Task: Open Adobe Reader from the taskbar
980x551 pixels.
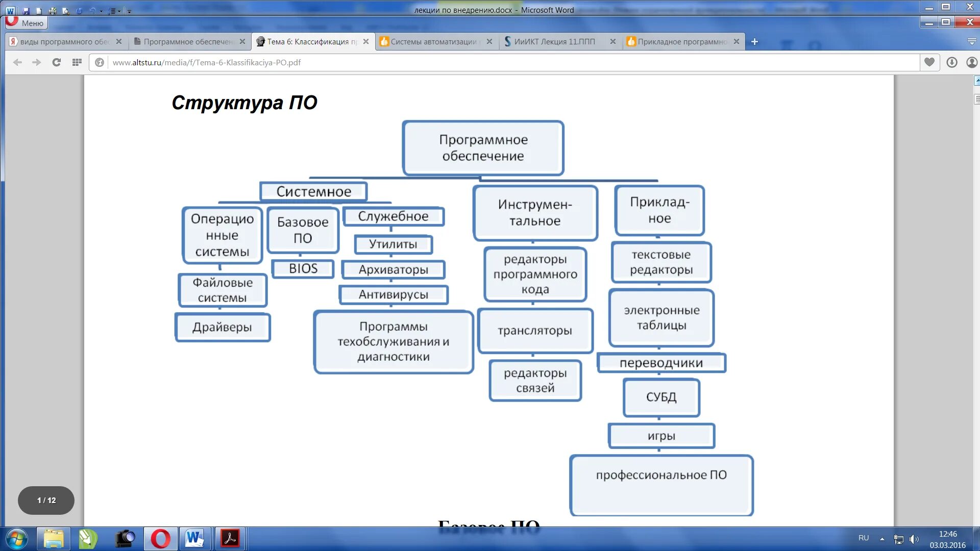Action: click(230, 539)
